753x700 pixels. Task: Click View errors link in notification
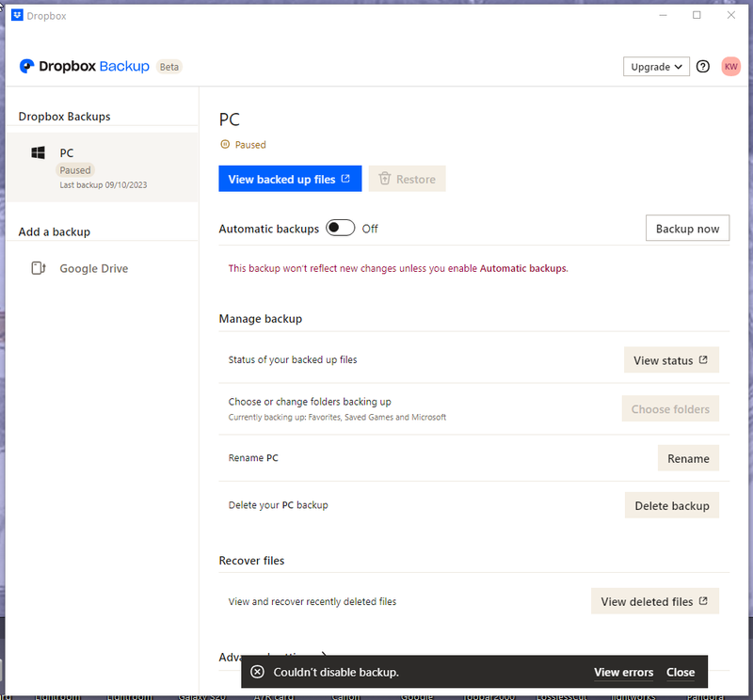(x=623, y=672)
